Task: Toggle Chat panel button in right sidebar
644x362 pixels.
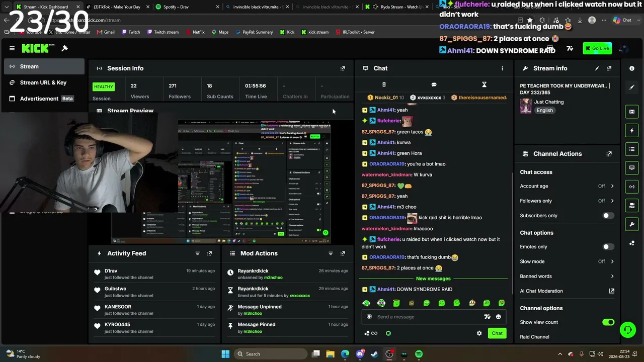Action: (x=632, y=168)
